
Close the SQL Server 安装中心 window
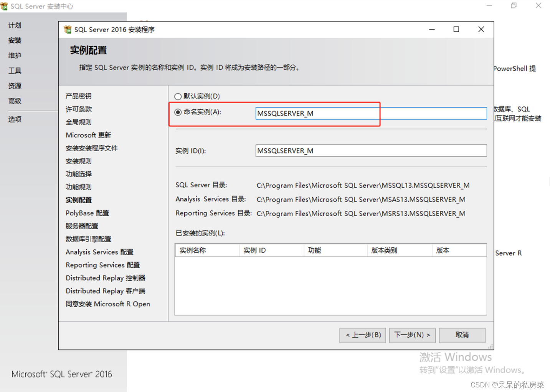coord(538,6)
